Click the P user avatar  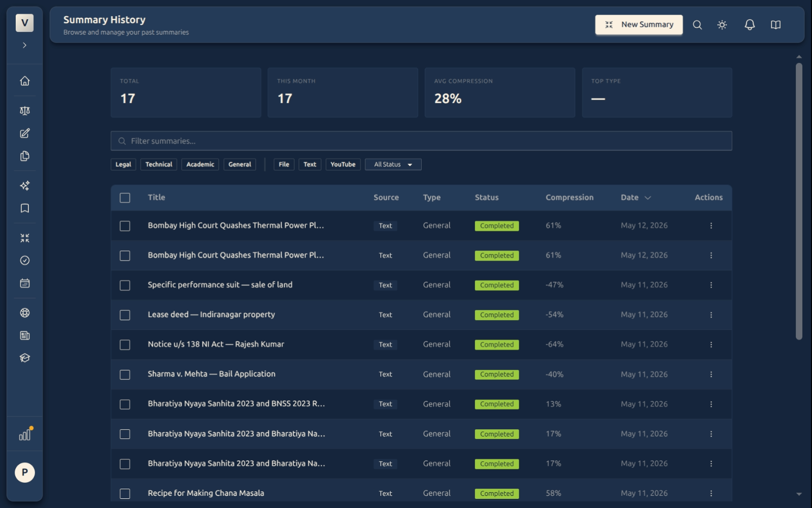24,472
